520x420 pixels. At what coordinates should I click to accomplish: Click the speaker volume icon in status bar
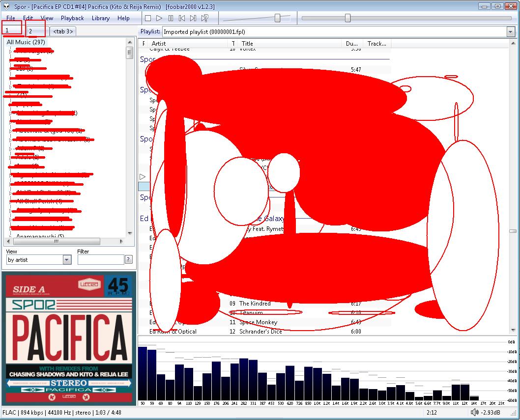pos(474,413)
